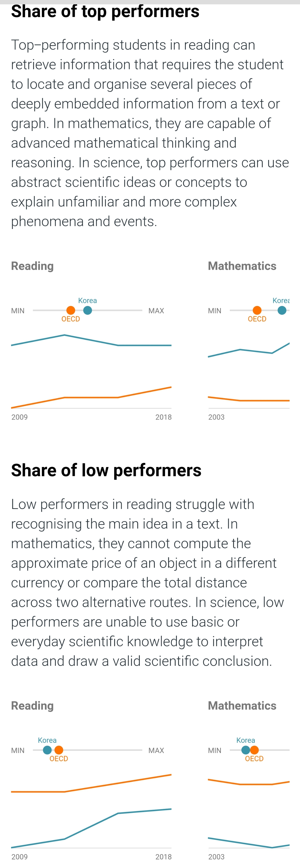Click the Reading title under low performers
This screenshot has height=868, width=300.
coord(32,706)
